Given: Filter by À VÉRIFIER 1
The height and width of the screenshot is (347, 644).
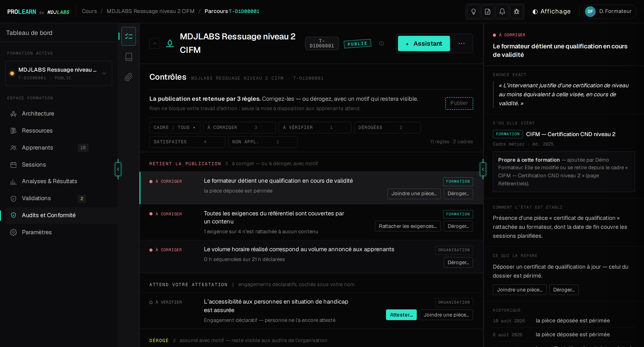Looking at the screenshot, I should [315, 127].
